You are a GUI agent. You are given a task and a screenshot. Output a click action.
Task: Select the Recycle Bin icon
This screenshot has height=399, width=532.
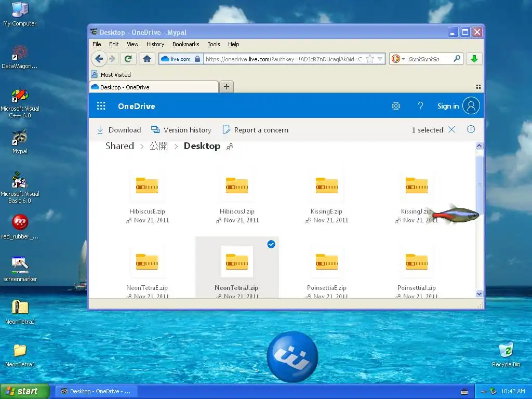506,354
